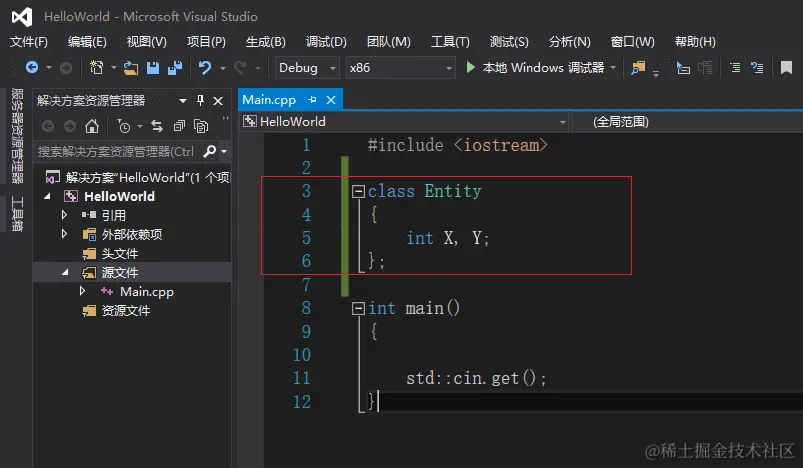Click the Save All icon
Screen dimensions: 803x468
point(175,68)
